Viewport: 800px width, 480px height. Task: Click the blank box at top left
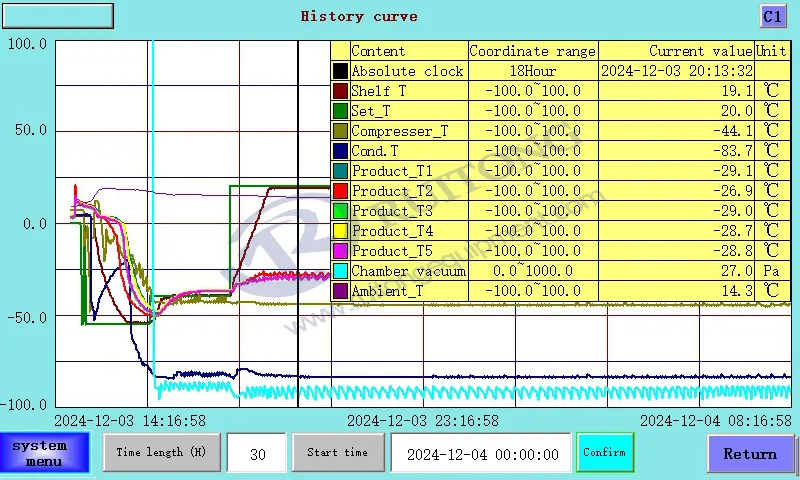point(58,16)
